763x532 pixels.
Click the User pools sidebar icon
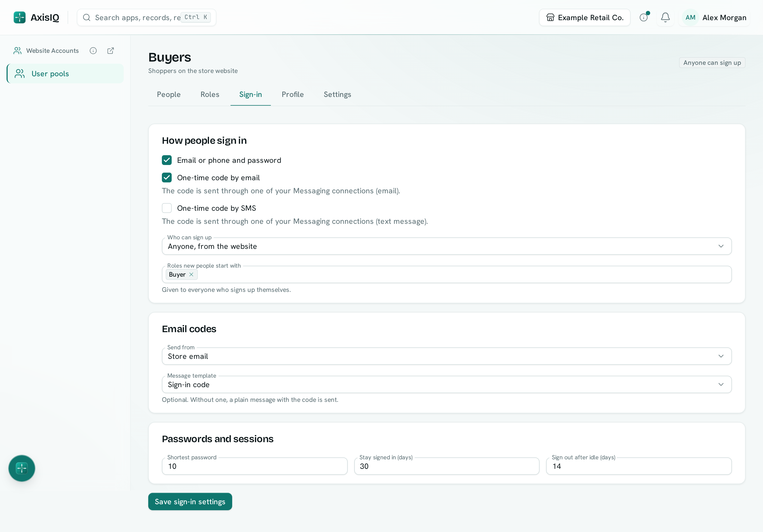click(x=20, y=74)
